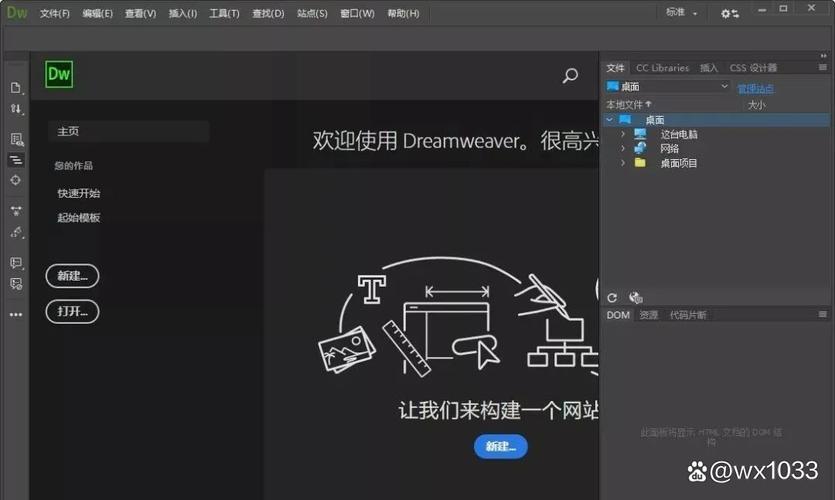Select 快速开始 in the sidebar
This screenshot has width=835, height=500.
[x=79, y=193]
